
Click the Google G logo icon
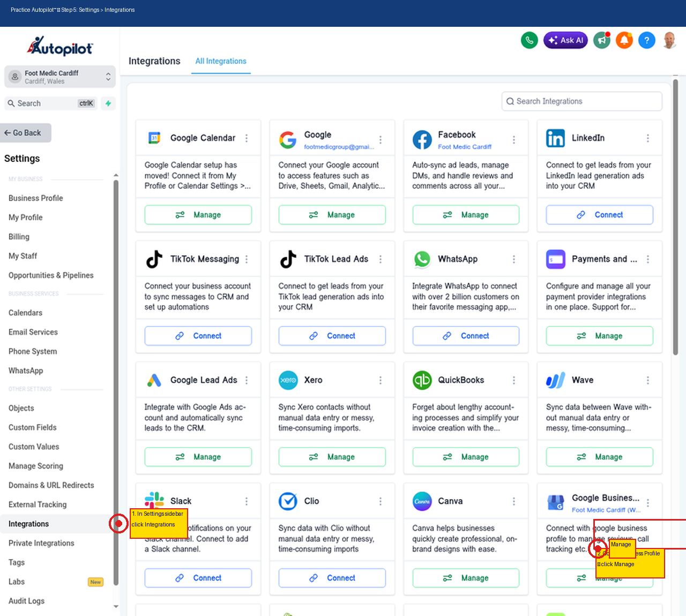coord(288,140)
